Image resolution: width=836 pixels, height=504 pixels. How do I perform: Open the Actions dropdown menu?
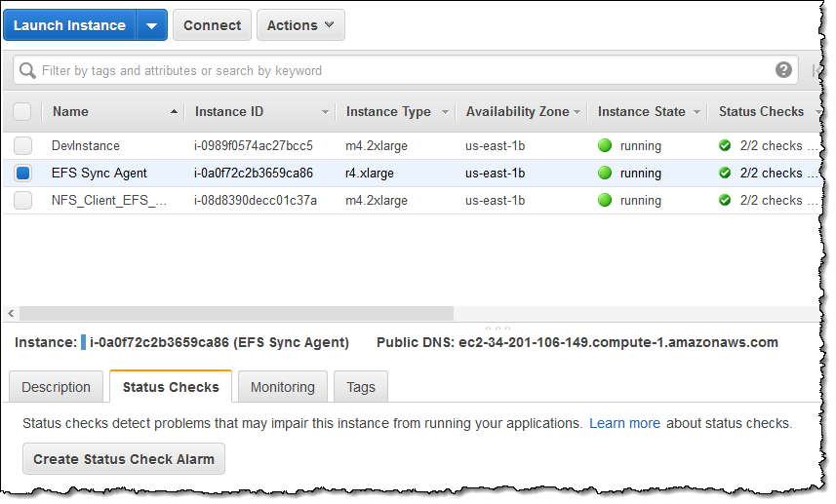click(299, 26)
